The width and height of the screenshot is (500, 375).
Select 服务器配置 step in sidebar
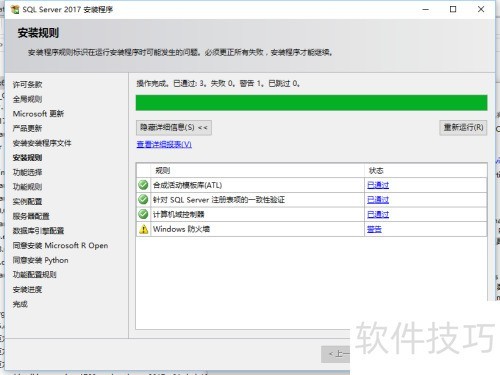31,216
